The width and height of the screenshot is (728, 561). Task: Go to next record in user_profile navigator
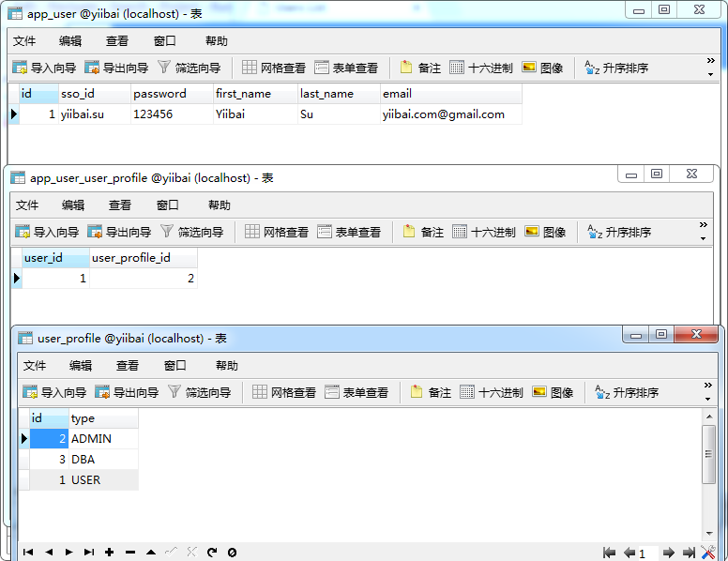click(x=68, y=552)
